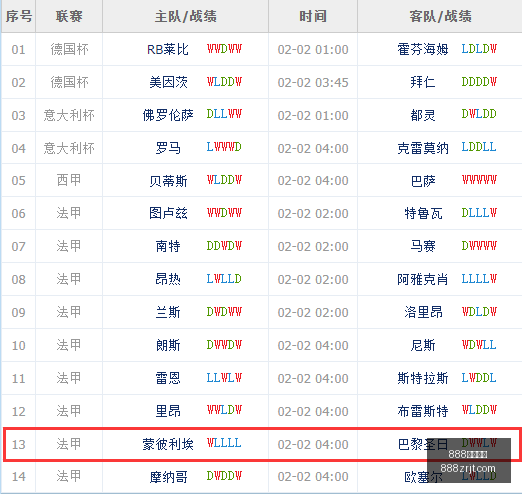Click the 法甲 league cell in row 14

(69, 477)
